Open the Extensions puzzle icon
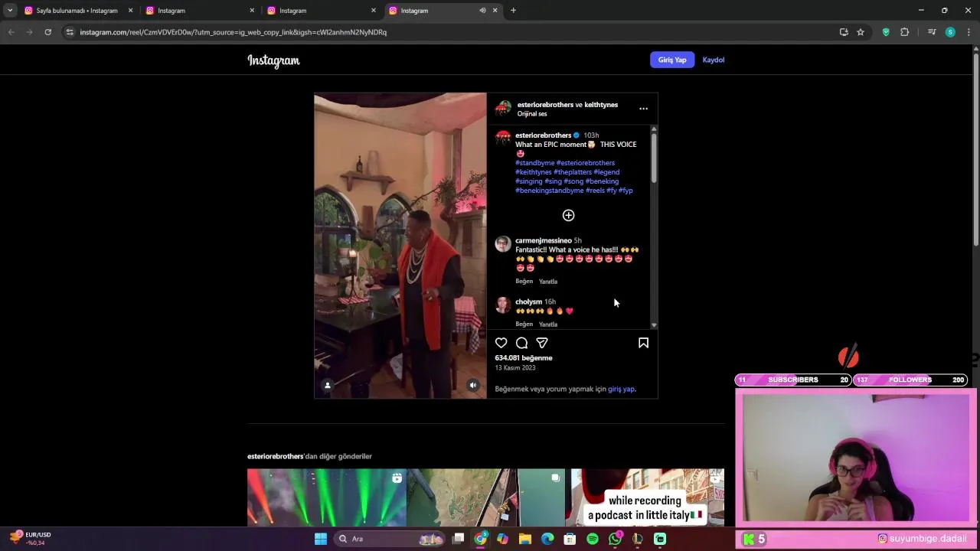980x551 pixels. [904, 32]
